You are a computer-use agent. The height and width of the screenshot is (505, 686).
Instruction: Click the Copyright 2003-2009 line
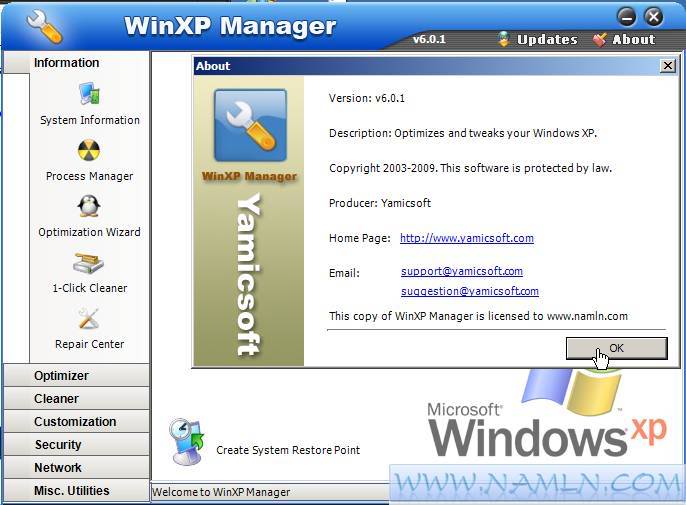click(x=470, y=168)
